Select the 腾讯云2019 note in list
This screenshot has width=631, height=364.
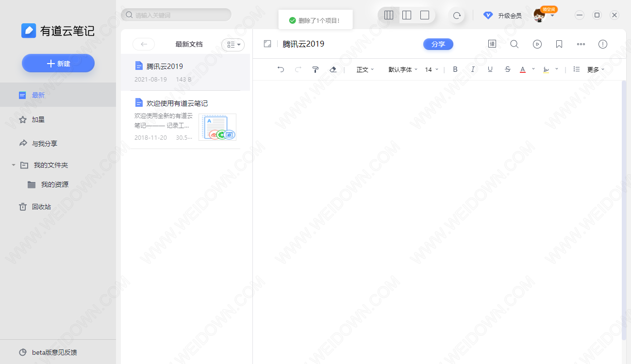pos(185,72)
